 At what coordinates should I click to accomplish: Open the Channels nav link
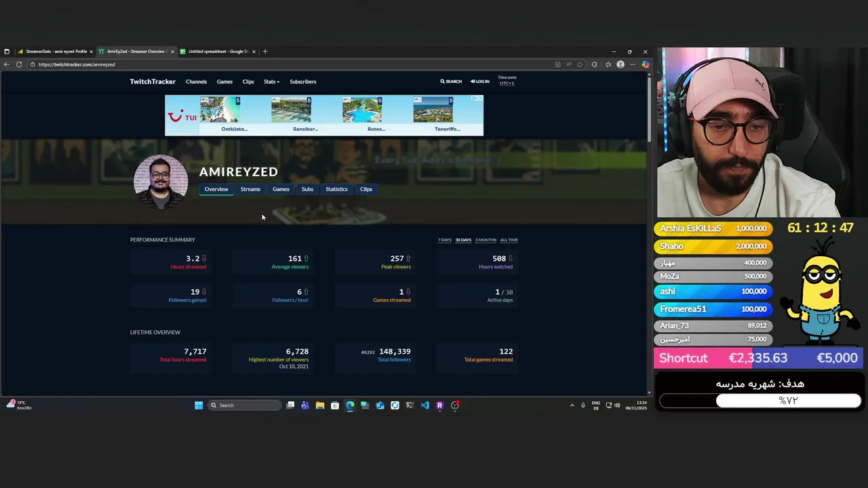(x=196, y=81)
